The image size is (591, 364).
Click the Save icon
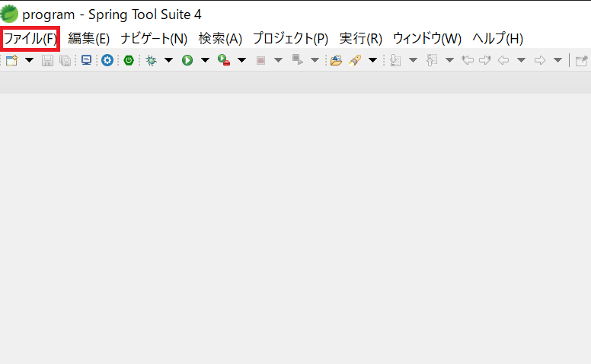point(47,60)
